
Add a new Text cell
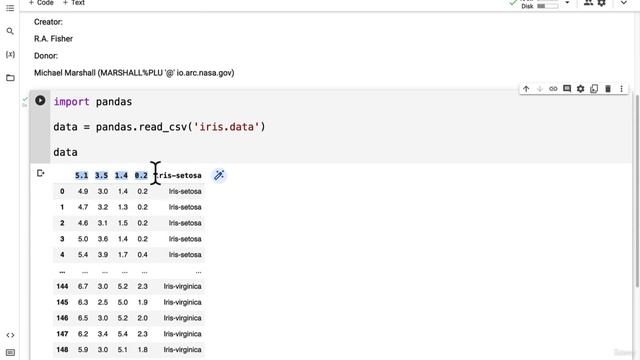(74, 3)
